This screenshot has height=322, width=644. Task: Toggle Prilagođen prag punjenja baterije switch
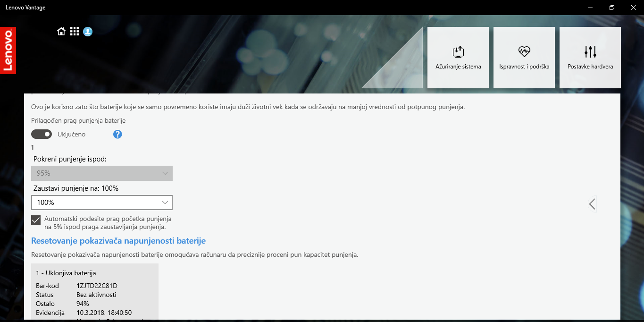coord(42,134)
